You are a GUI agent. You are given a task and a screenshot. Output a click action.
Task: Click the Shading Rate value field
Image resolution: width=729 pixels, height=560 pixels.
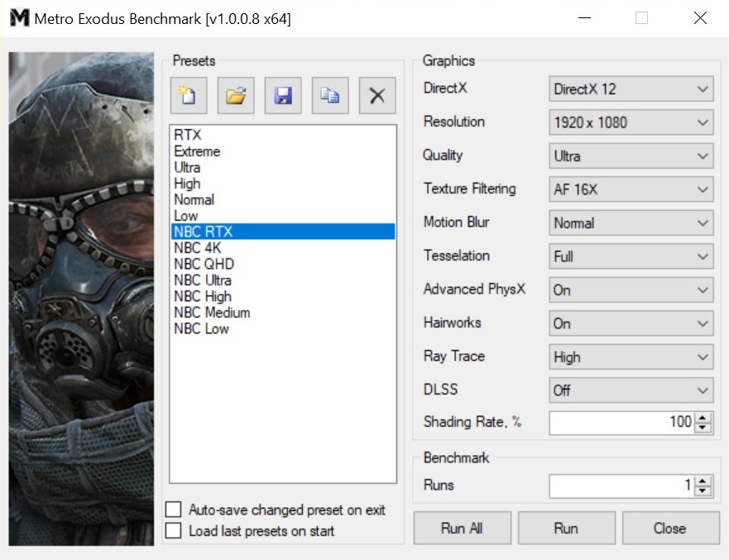622,423
